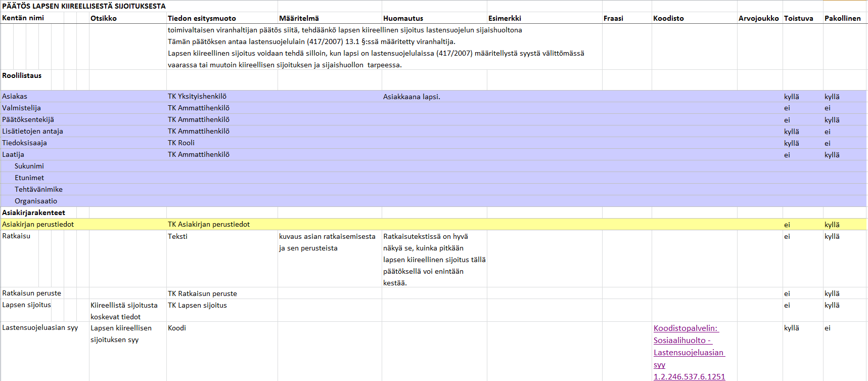Click the 'Otsikko' column header

tap(104, 18)
